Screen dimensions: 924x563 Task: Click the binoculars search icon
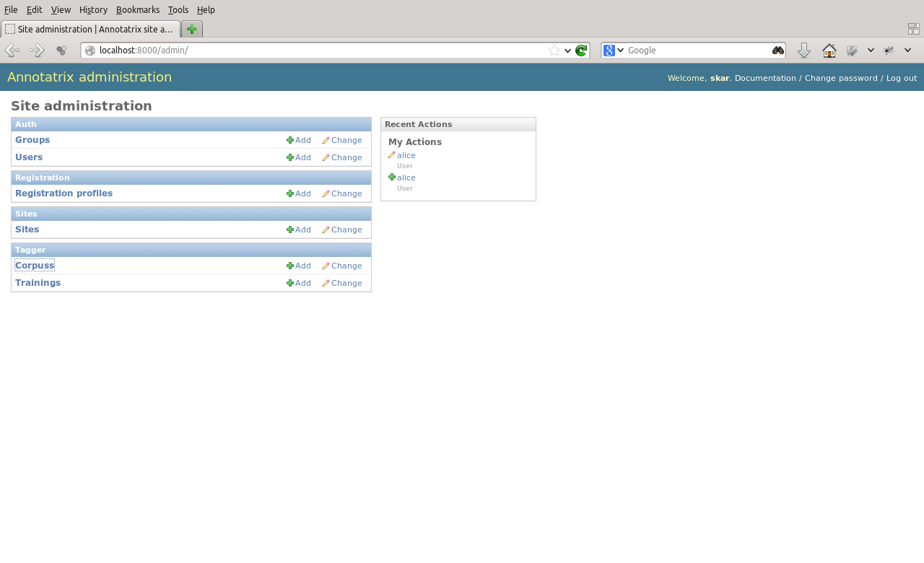click(777, 51)
